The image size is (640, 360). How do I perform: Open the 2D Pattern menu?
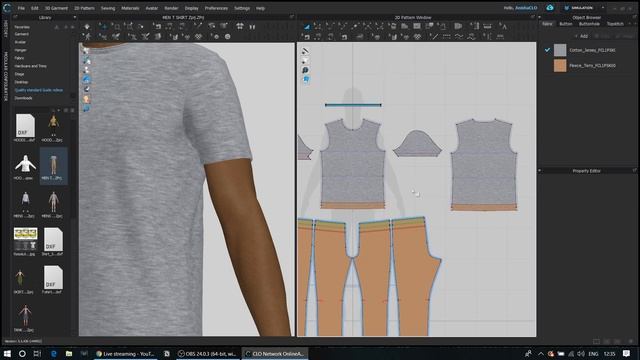[x=84, y=8]
